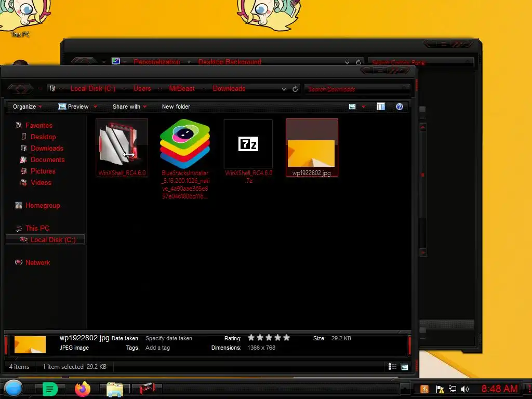The image size is (532, 399).
Task: Focus the Search Downloads field
Action: tap(357, 89)
